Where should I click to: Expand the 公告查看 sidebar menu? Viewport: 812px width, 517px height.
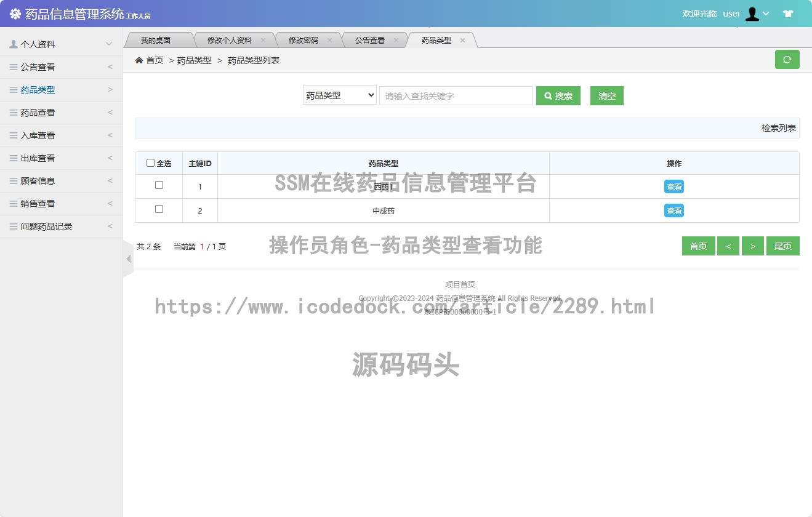[x=110, y=67]
